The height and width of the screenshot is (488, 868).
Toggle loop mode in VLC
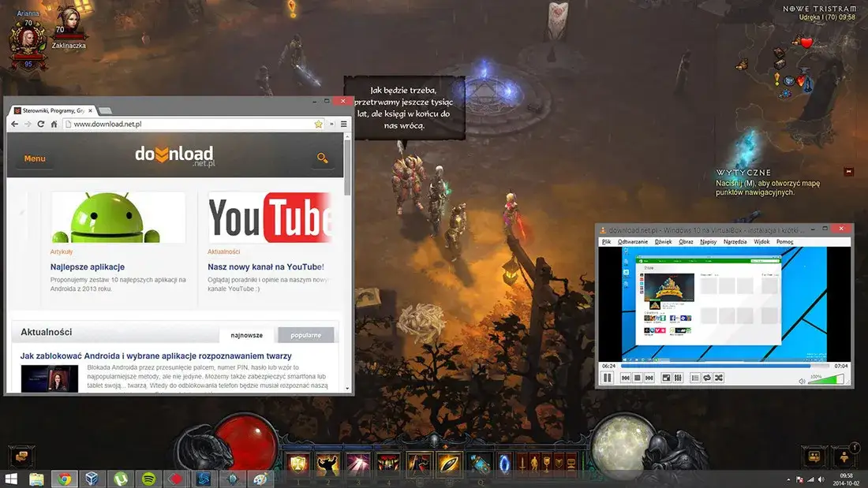707,378
